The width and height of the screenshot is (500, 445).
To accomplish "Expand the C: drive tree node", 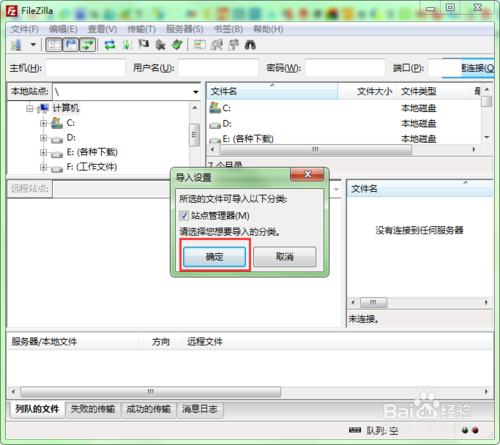I will 43,123.
